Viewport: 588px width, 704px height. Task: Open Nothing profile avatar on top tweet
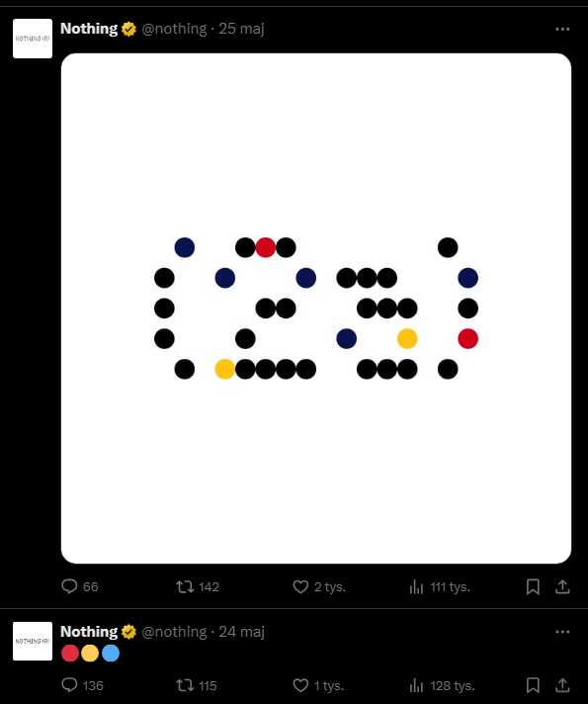[33, 39]
